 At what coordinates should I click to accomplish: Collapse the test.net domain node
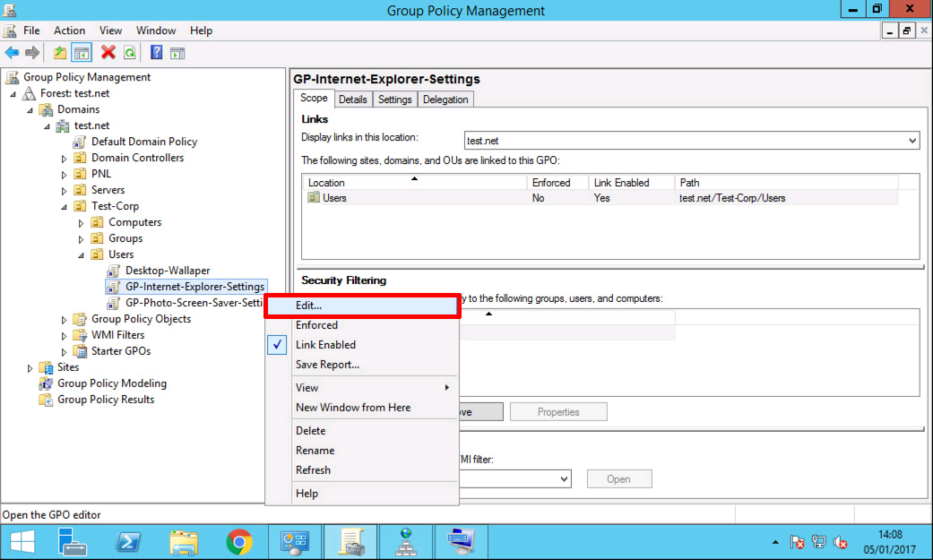click(47, 126)
